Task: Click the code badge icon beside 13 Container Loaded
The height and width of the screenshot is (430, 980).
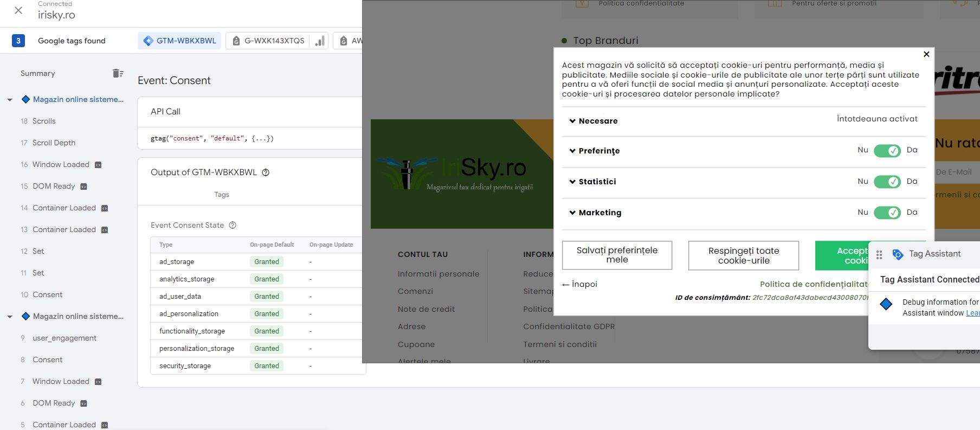Action: [105, 230]
